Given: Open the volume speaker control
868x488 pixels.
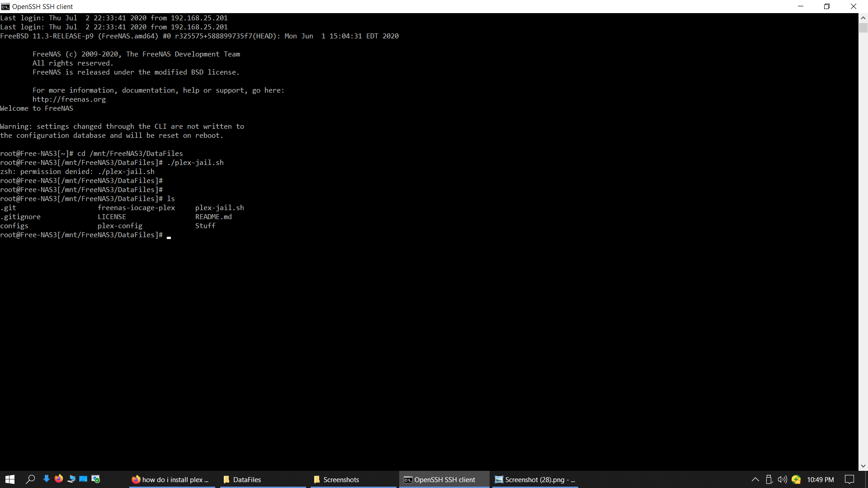Looking at the screenshot, I should [782, 479].
